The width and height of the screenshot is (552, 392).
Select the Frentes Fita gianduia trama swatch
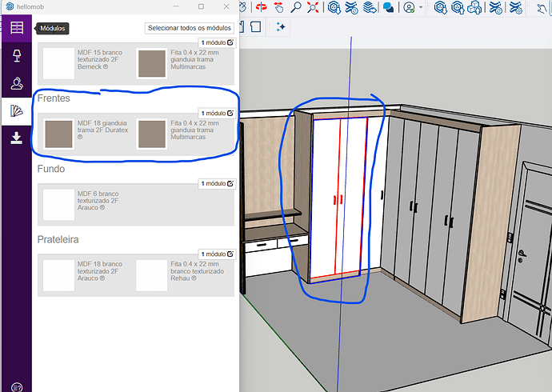[x=151, y=134]
